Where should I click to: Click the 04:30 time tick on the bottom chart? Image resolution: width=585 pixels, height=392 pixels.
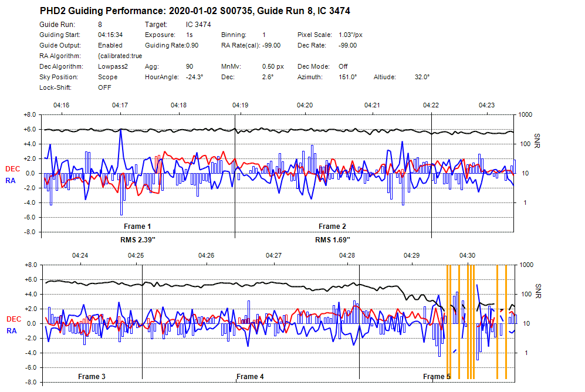(467, 255)
